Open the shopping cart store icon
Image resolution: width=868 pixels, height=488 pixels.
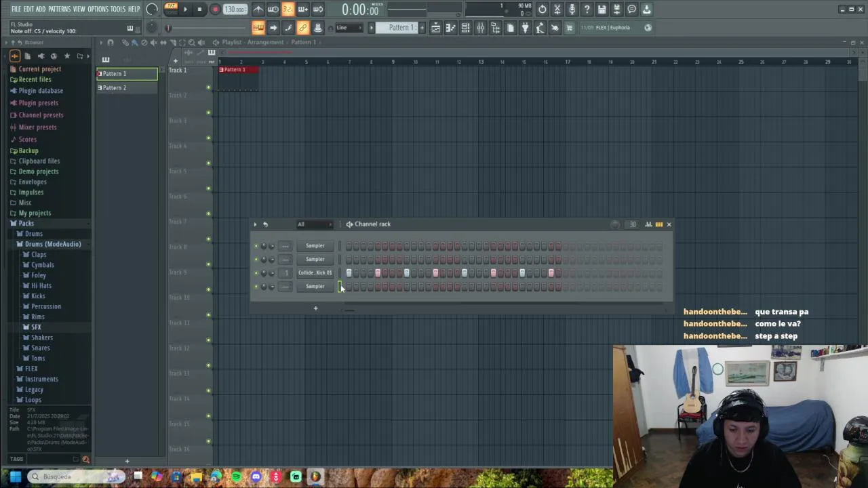tap(570, 28)
